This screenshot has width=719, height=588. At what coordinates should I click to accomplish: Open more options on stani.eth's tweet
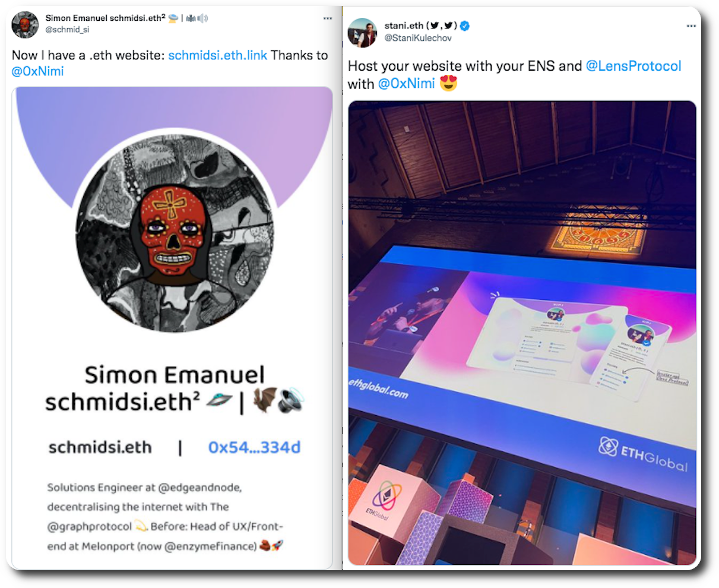(x=691, y=26)
